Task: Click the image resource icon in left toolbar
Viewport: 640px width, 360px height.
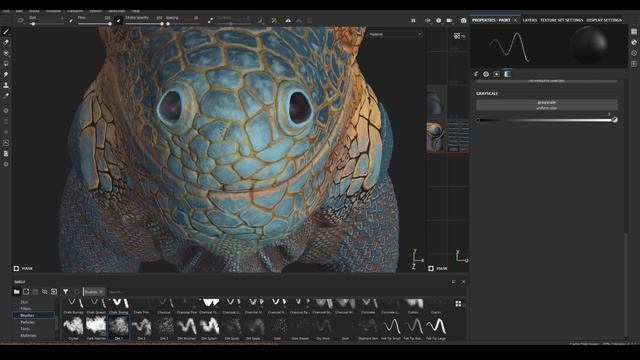Action: (x=6, y=143)
